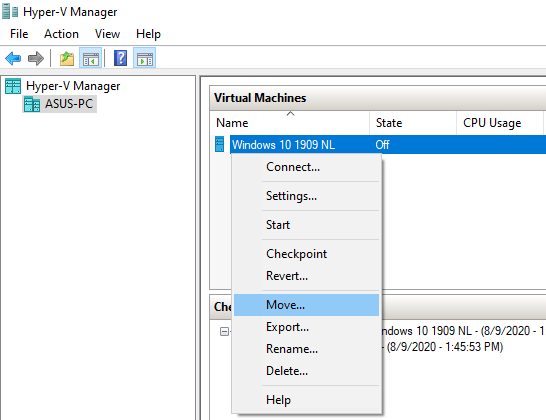Click the Hyper-V Manager tree root icon
Screen dimensions: 546x420
point(13,86)
